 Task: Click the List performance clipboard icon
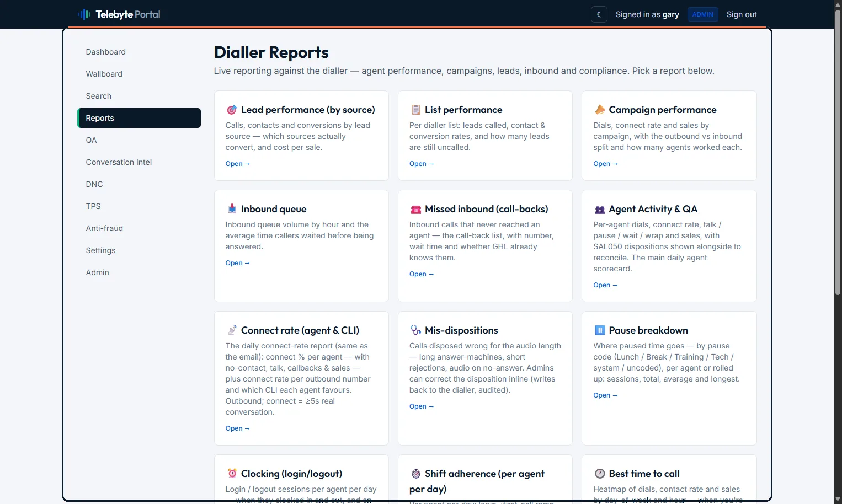coord(416,110)
